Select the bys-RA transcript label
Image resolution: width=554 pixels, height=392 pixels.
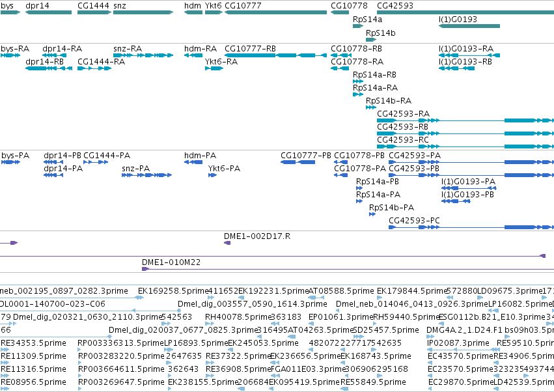pos(15,49)
